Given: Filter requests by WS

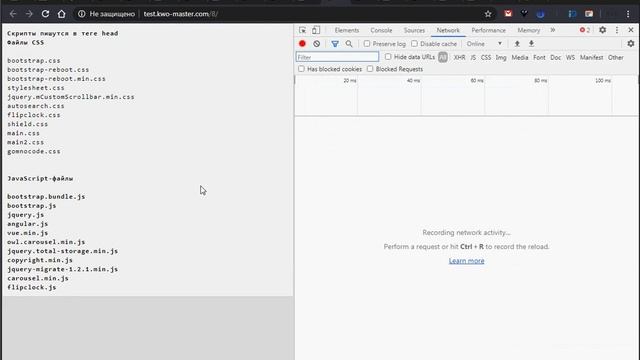Looking at the screenshot, I should [570, 58].
